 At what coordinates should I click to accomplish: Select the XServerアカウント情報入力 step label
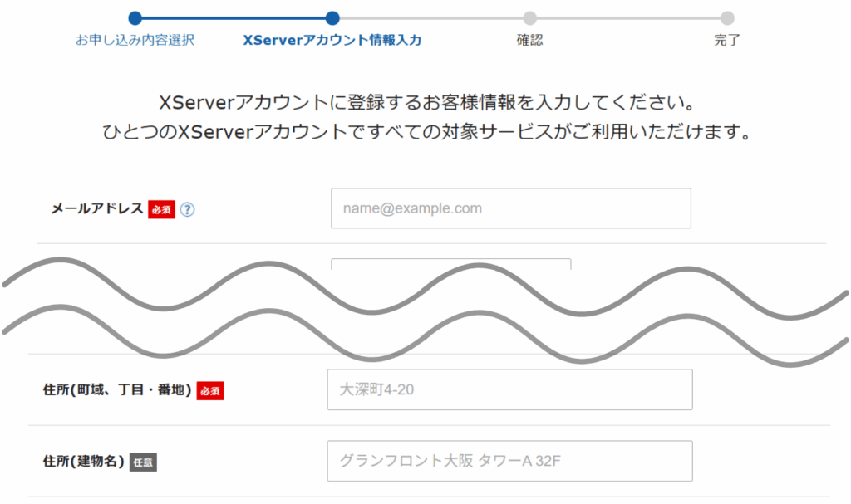point(332,40)
